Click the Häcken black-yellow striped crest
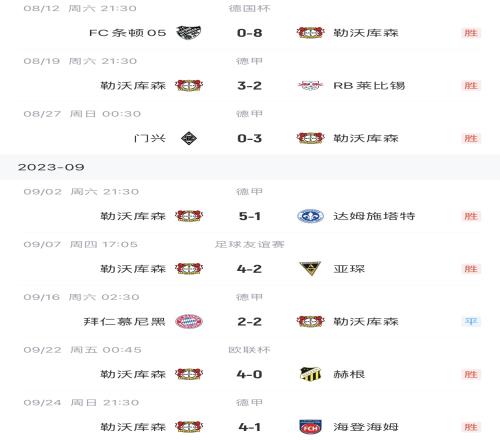This screenshot has width=500, height=440. coord(310,374)
